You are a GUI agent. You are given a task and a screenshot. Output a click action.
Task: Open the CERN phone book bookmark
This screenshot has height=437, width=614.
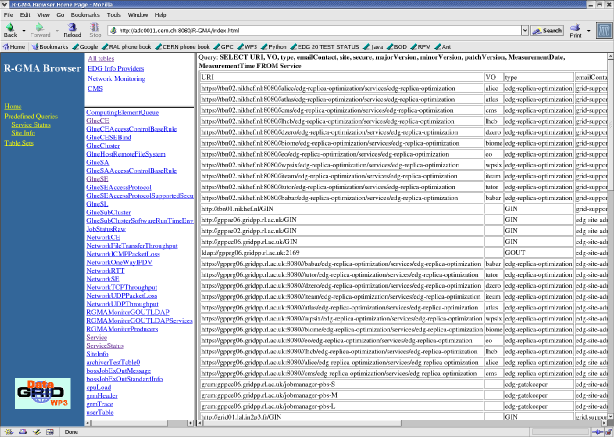coord(182,47)
